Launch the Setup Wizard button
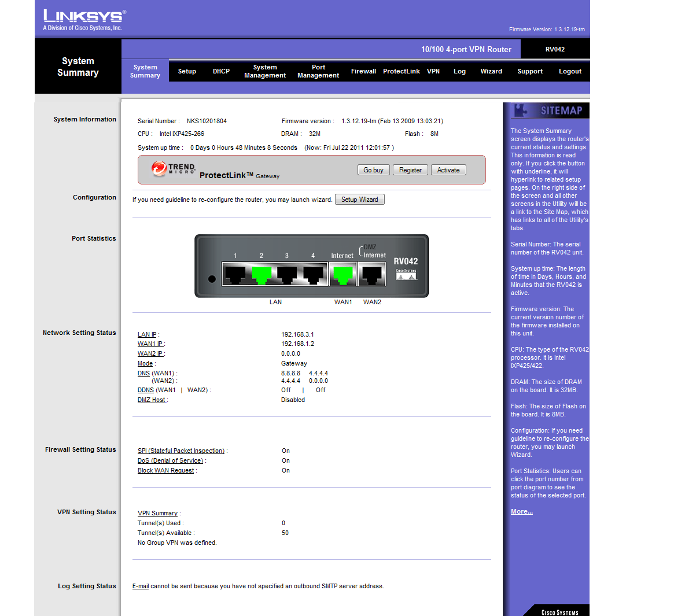Screen dimensions: 674x616 point(360,200)
